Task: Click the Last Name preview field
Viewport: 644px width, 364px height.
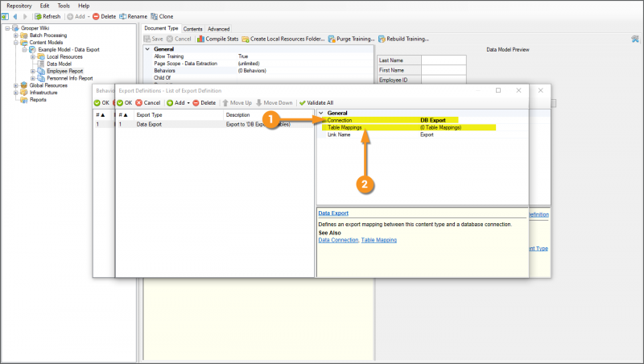Action: point(444,60)
